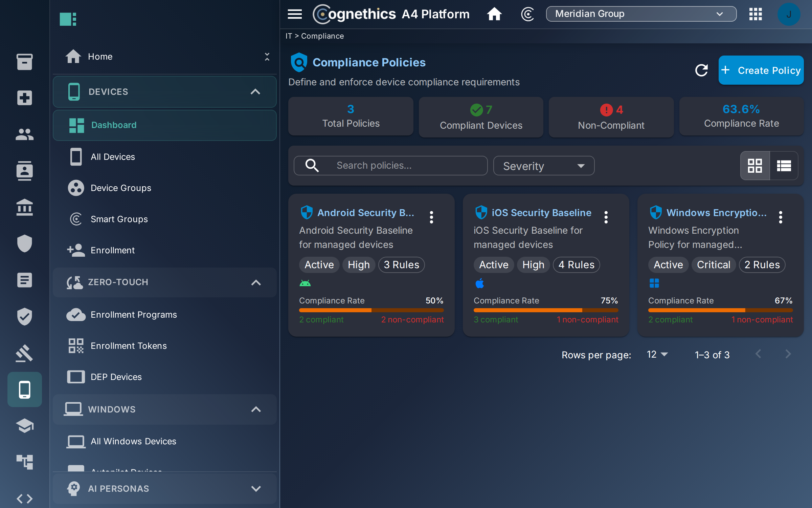812x508 pixels.
Task: Open the bank building rail icon
Action: point(25,207)
